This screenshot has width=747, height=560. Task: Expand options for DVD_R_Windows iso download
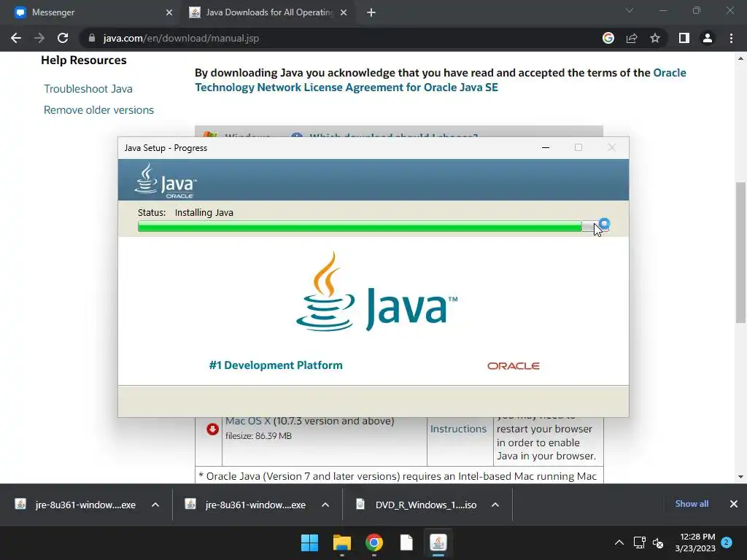495,505
